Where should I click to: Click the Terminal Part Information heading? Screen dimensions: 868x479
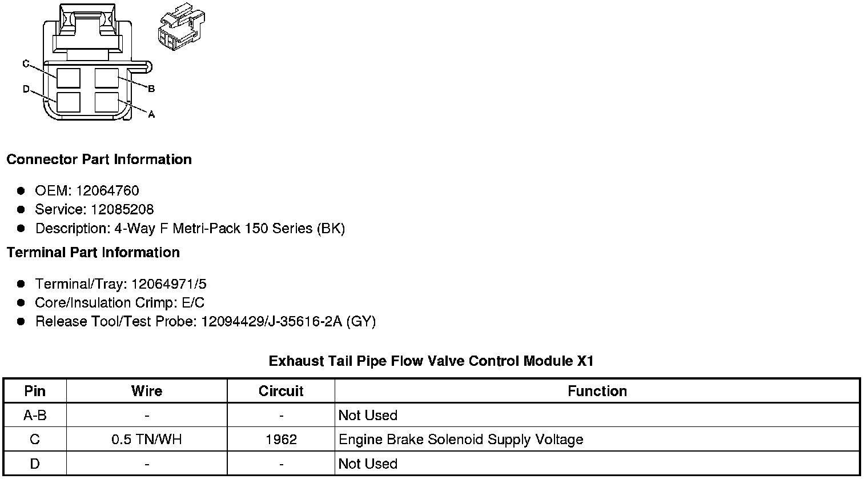click(93, 253)
